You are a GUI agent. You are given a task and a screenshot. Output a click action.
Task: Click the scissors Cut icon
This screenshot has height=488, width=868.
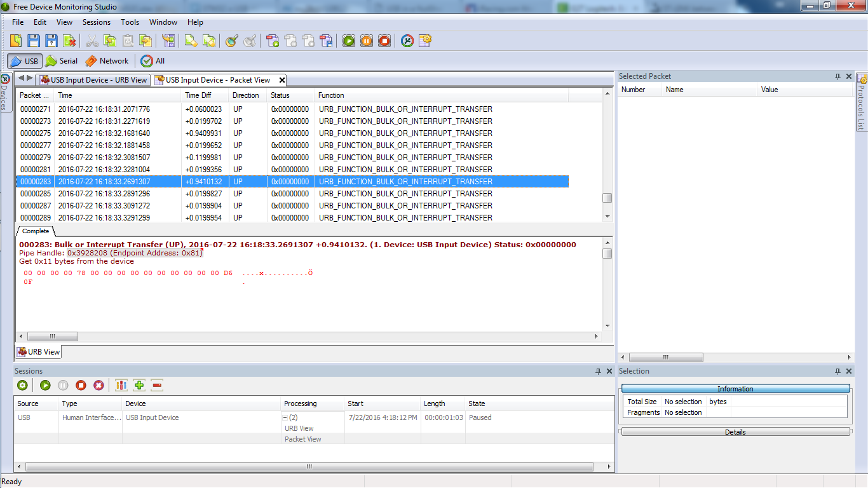point(92,41)
